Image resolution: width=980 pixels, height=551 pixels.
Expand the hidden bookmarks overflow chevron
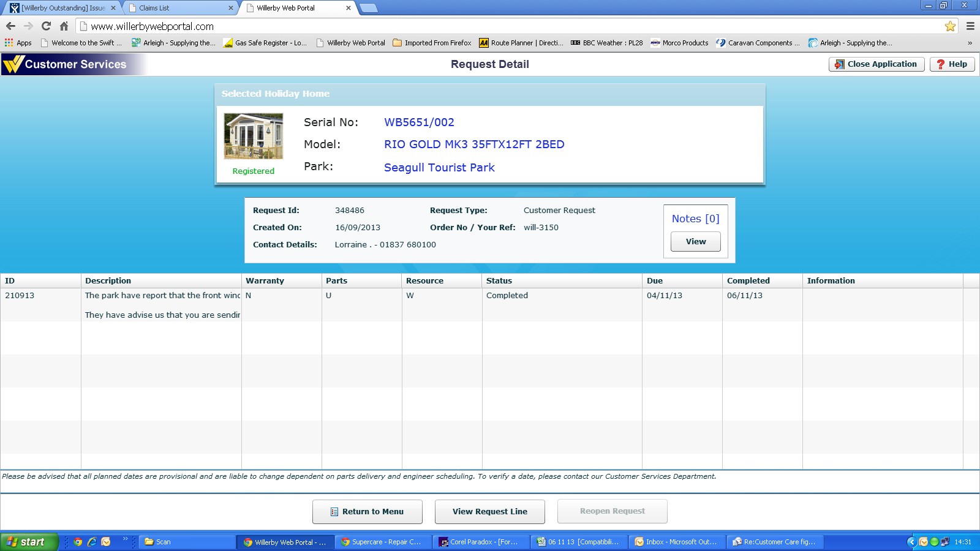(x=970, y=43)
